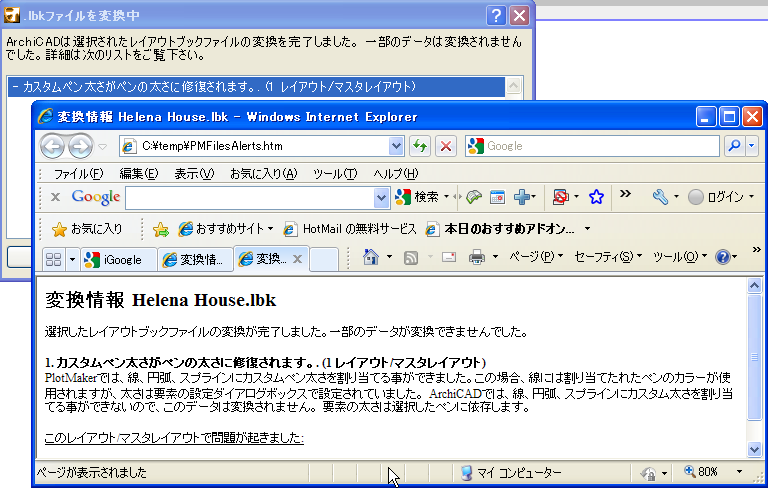Open the ファイル(F) menu
768x488 pixels.
pyautogui.click(x=78, y=173)
